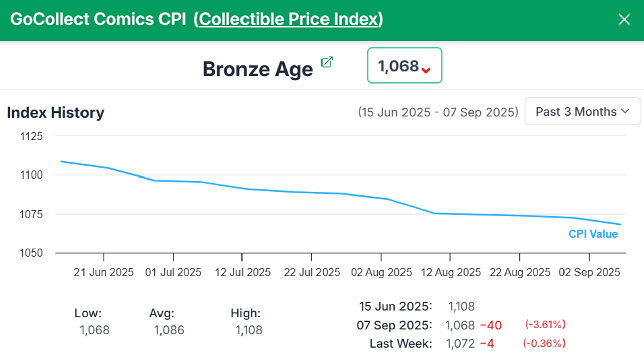Click the Bronze Age heading text
Screen dimensions: 644x355
click(x=258, y=69)
